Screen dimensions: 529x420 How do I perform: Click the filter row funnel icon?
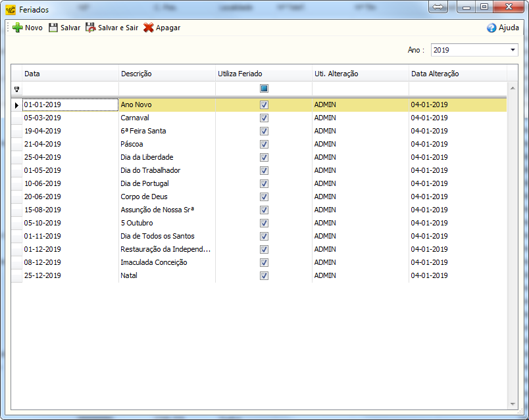(x=16, y=89)
